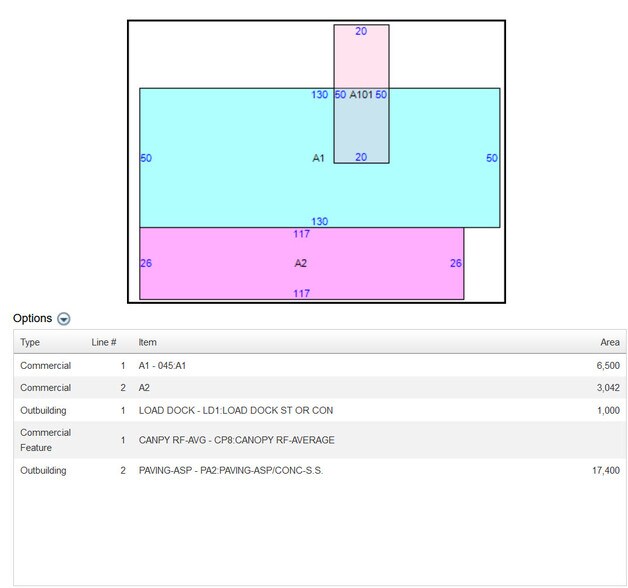
Task: Expand the Options dropdown arrow
Action: (x=64, y=319)
